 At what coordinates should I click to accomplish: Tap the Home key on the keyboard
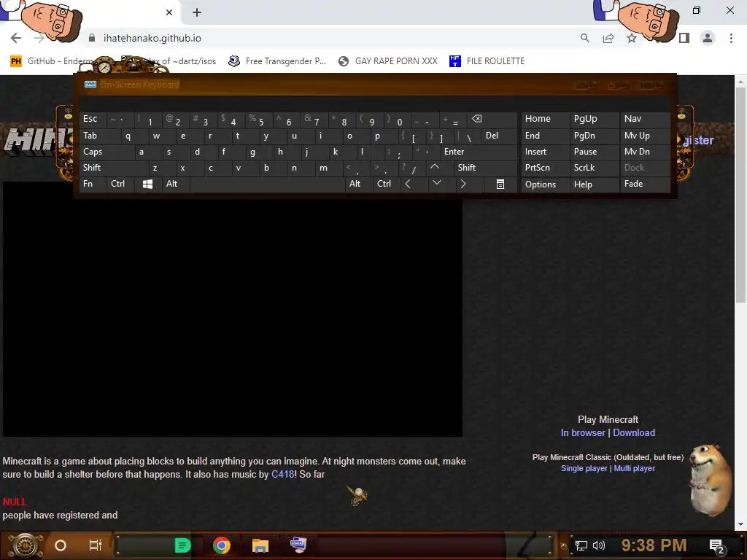point(545,119)
